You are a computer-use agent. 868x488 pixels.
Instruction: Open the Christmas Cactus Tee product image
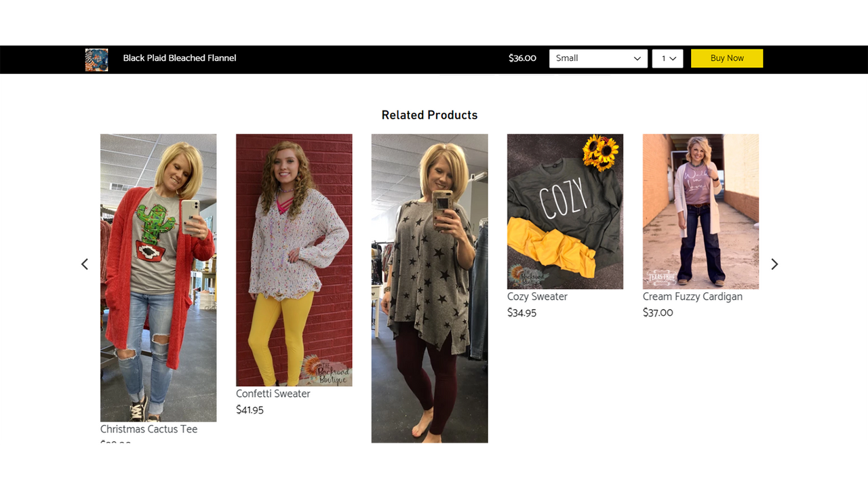pyautogui.click(x=159, y=278)
